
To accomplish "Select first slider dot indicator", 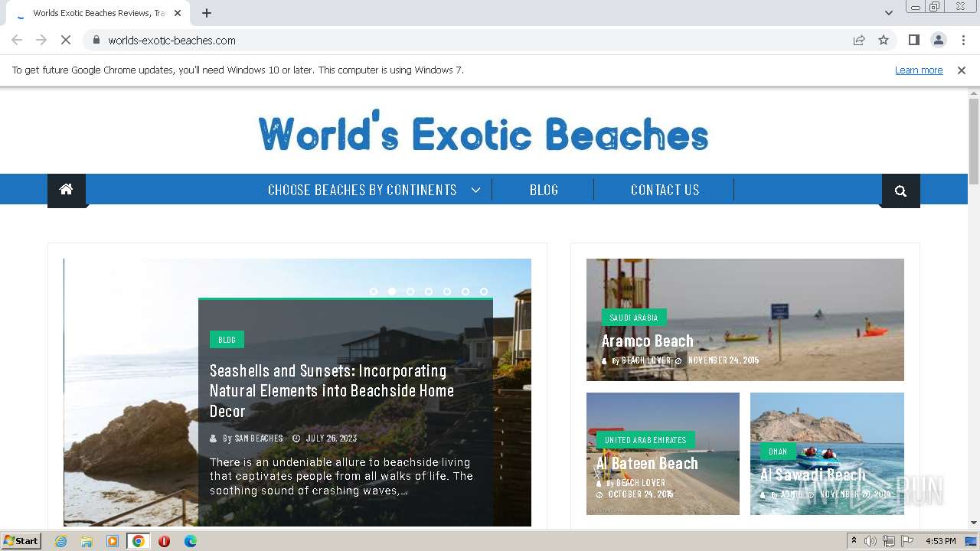I will (x=374, y=292).
